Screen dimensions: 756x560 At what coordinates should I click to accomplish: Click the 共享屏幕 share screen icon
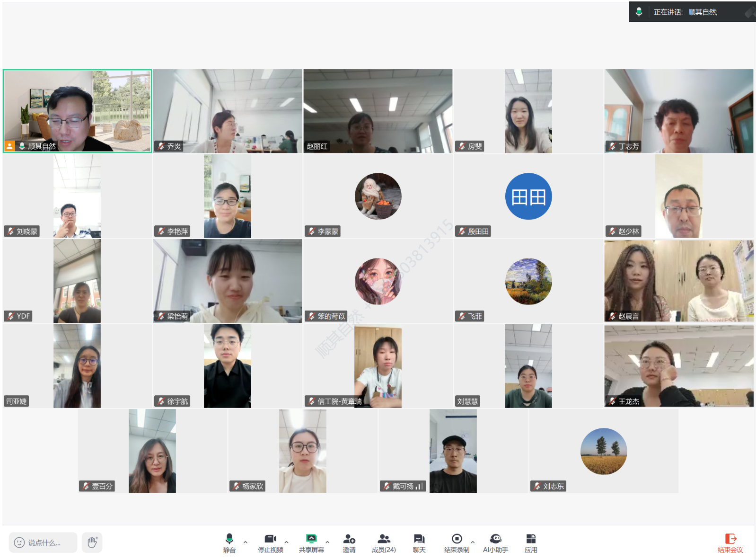[x=311, y=542]
